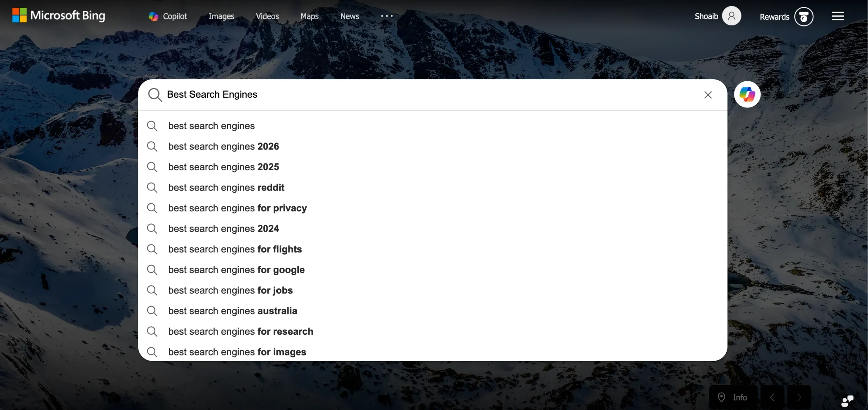The width and height of the screenshot is (868, 410).
Task: Click the Copilot bubble beside the search box
Action: (747, 94)
